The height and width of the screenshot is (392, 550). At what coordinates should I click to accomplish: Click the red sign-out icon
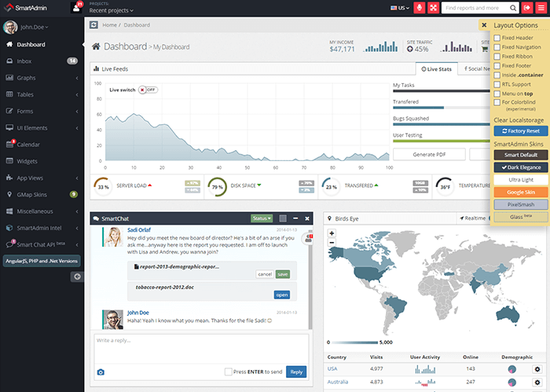(x=526, y=8)
